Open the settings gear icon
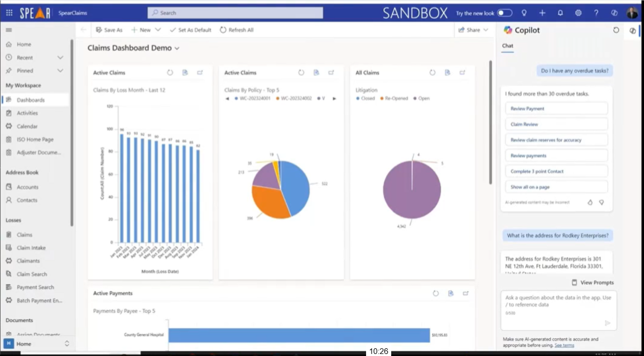The height and width of the screenshot is (356, 644). click(578, 13)
